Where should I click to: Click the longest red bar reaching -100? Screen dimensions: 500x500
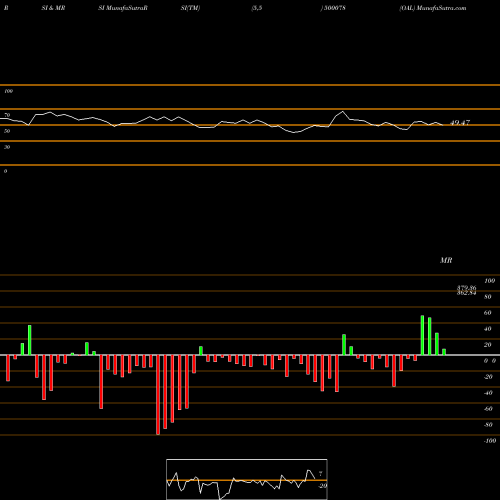pos(158,395)
